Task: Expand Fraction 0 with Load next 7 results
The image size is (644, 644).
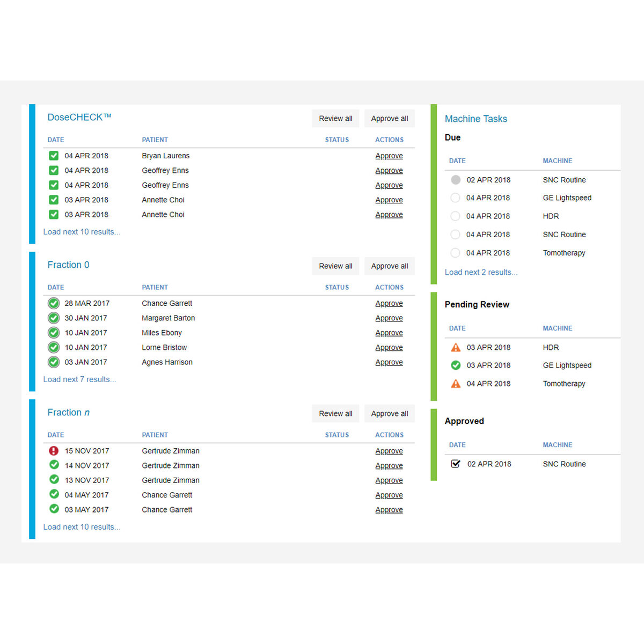Action: 79,379
